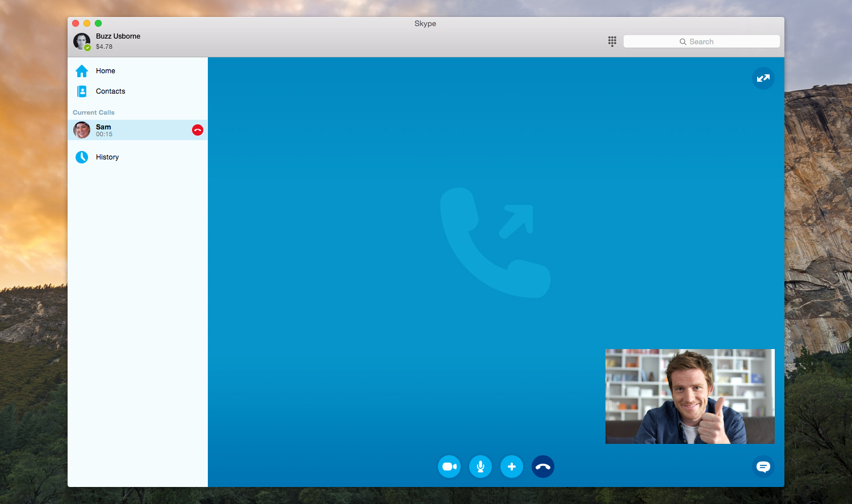Go to Home in the sidebar
The height and width of the screenshot is (504, 852).
click(x=105, y=71)
